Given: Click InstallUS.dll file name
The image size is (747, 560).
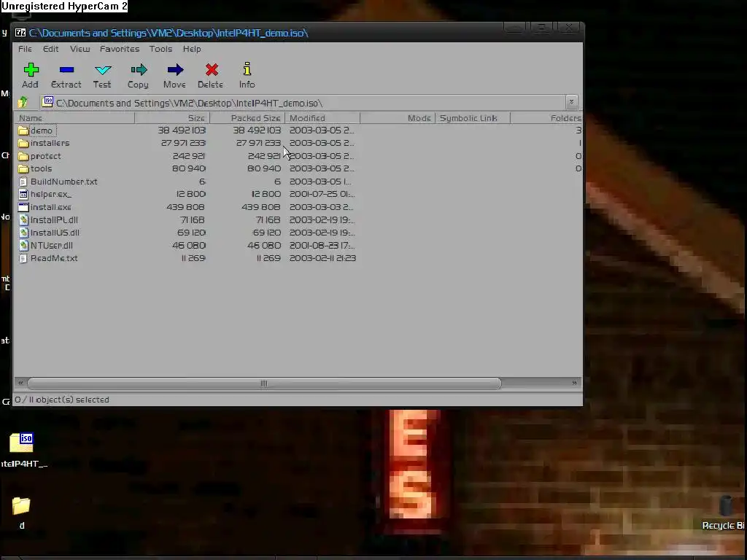Looking at the screenshot, I should (55, 233).
